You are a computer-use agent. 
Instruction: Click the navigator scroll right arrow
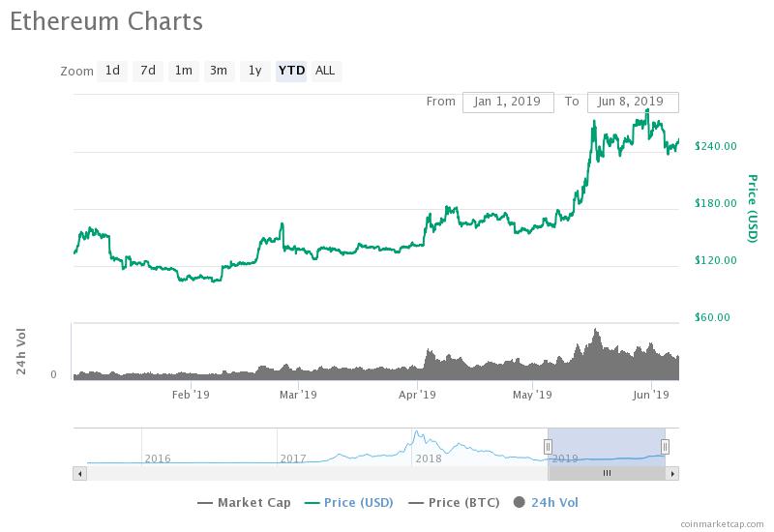pos(673,473)
